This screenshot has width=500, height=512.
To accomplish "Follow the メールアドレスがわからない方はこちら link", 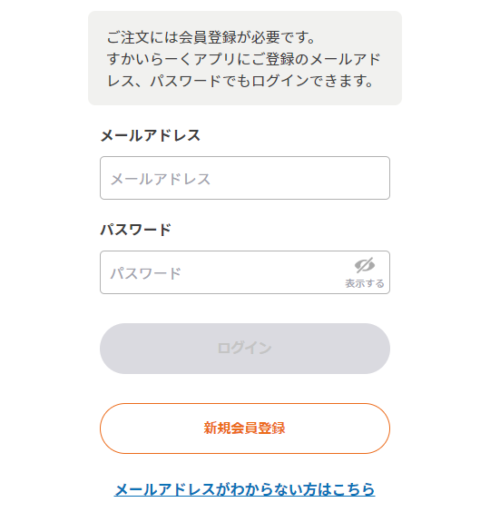I will (245, 490).
